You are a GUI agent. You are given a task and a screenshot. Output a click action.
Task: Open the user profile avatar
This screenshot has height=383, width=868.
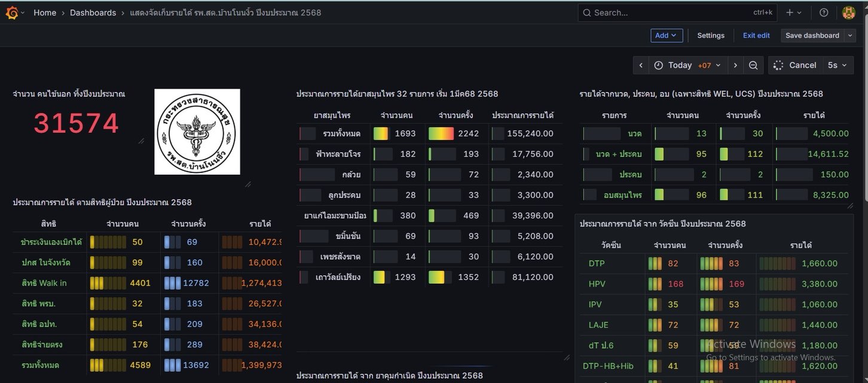pos(848,13)
